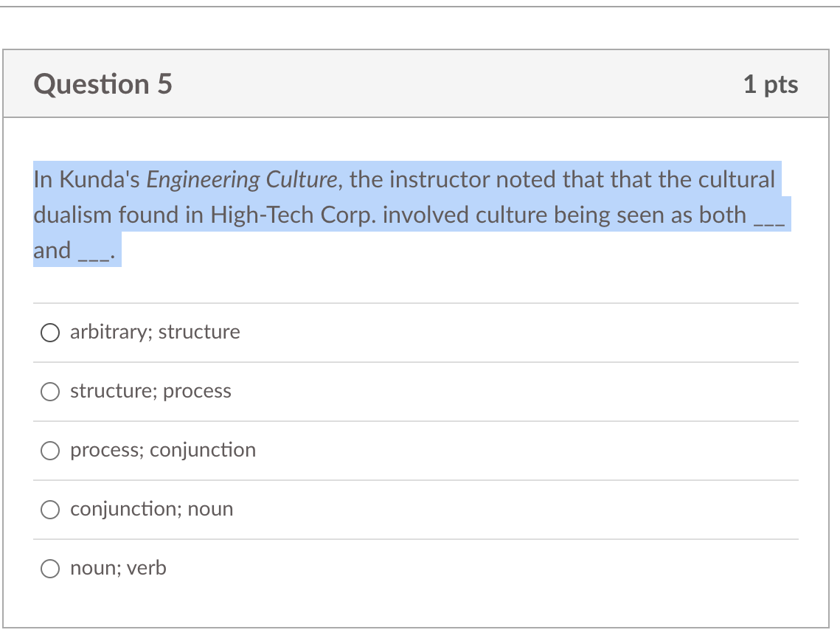This screenshot has width=840, height=641.
Task: Click the "process; conjunction" answer text
Action: (162, 450)
